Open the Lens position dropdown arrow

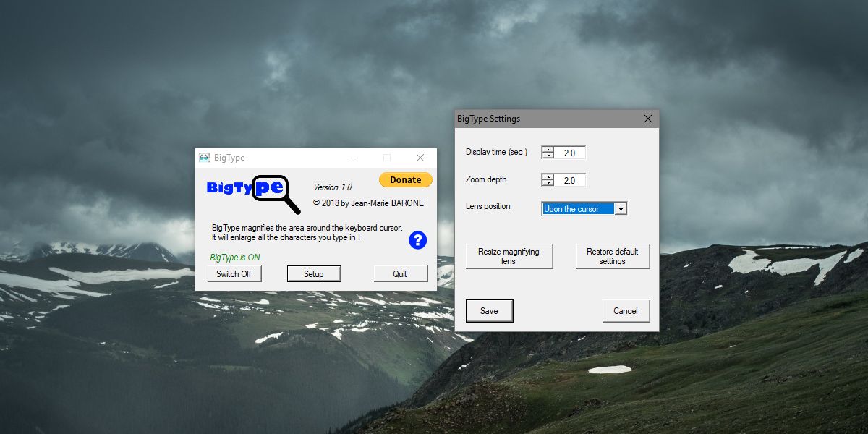pyautogui.click(x=621, y=209)
